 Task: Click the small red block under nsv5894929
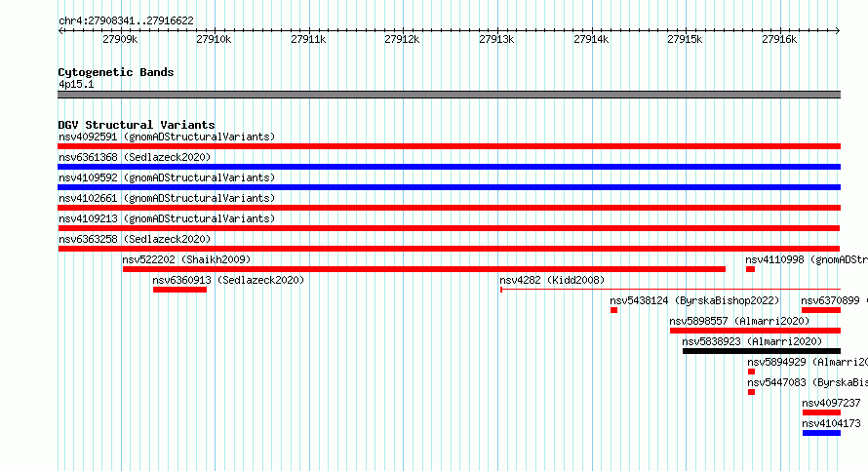[751, 372]
